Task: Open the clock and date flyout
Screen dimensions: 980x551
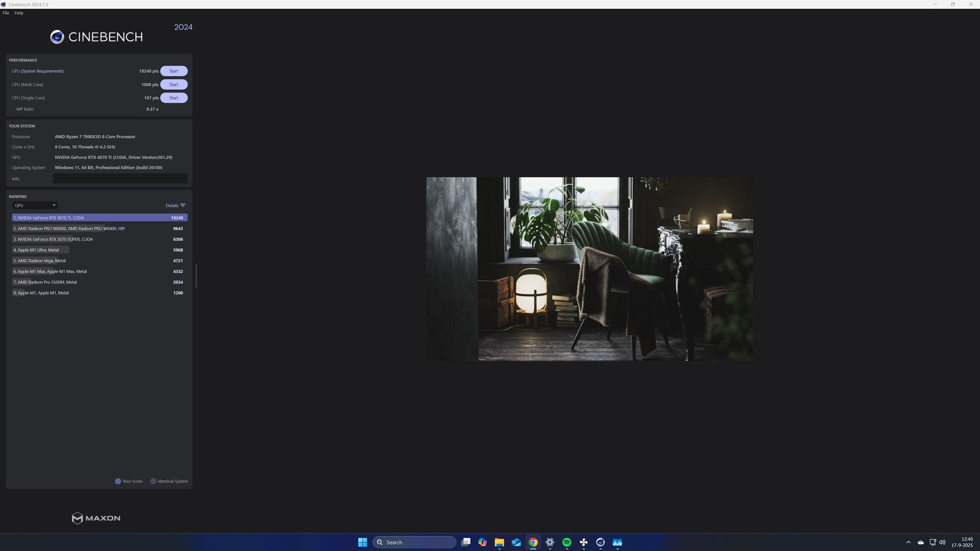Action: click(x=962, y=542)
